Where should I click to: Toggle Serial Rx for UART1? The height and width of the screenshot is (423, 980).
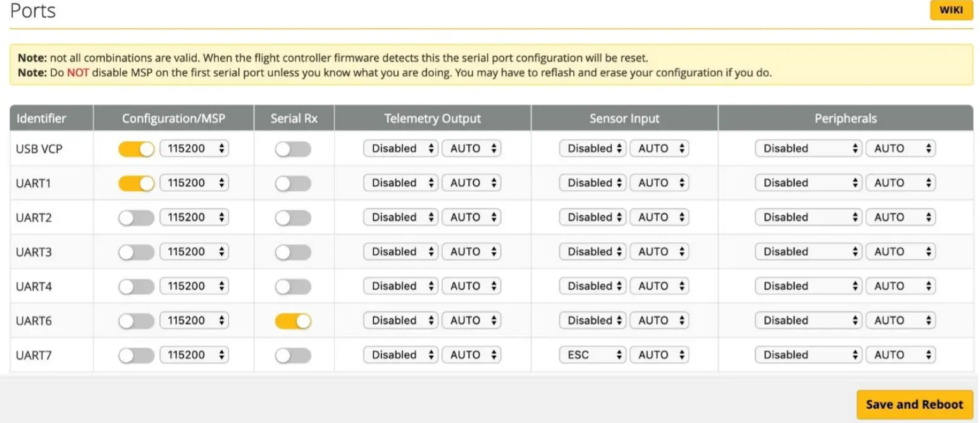coord(293,183)
